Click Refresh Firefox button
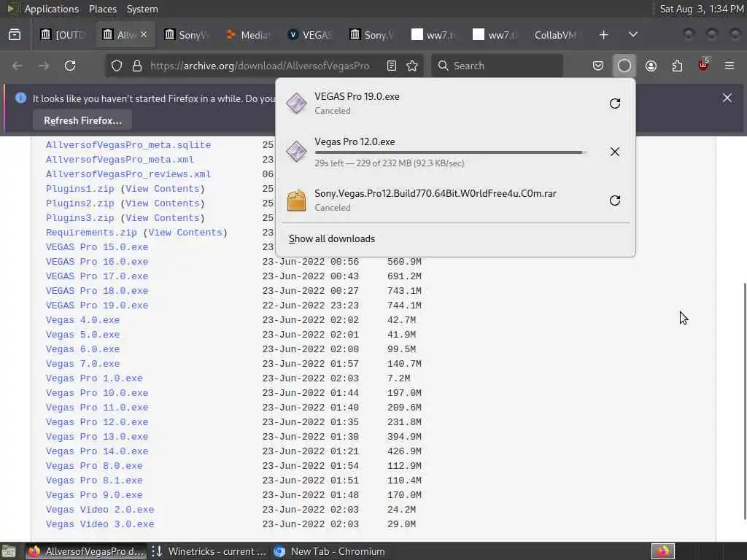 point(82,120)
